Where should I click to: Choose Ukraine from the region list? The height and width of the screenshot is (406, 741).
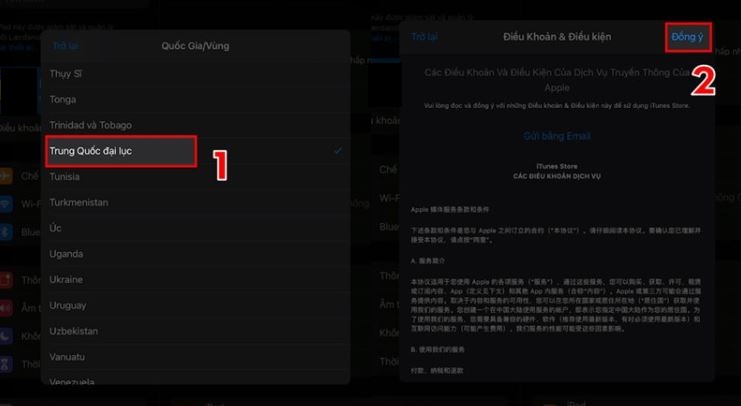coord(195,280)
